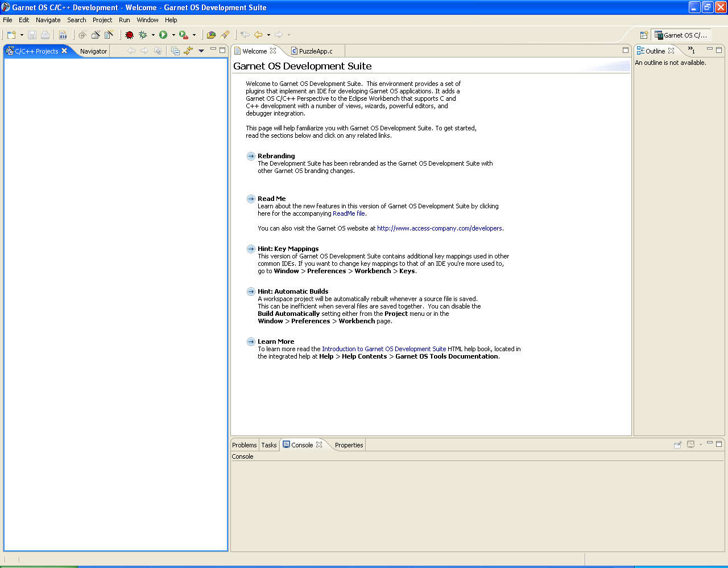Click the Last Edit Location icon
This screenshot has width=728, height=568.
pyautogui.click(x=245, y=35)
